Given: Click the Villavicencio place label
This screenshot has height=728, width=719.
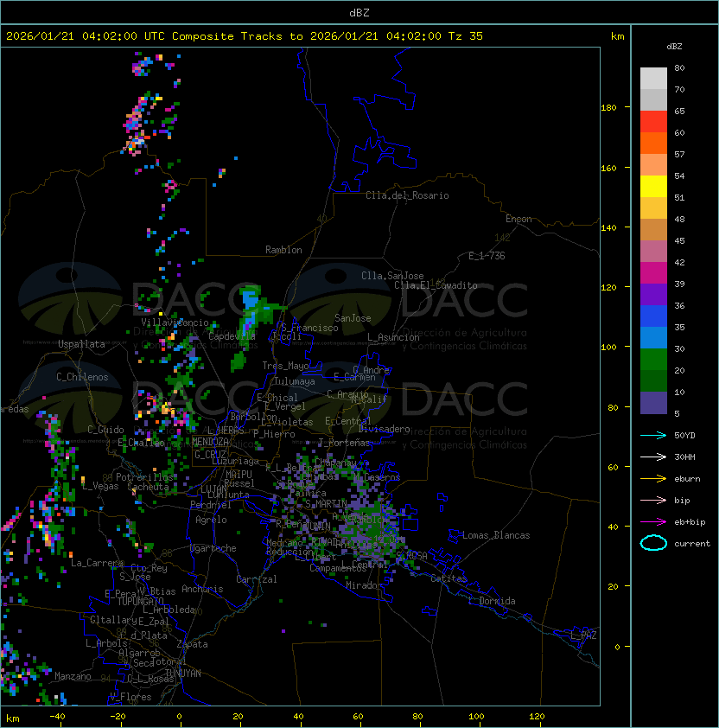Looking at the screenshot, I should coord(175,322).
